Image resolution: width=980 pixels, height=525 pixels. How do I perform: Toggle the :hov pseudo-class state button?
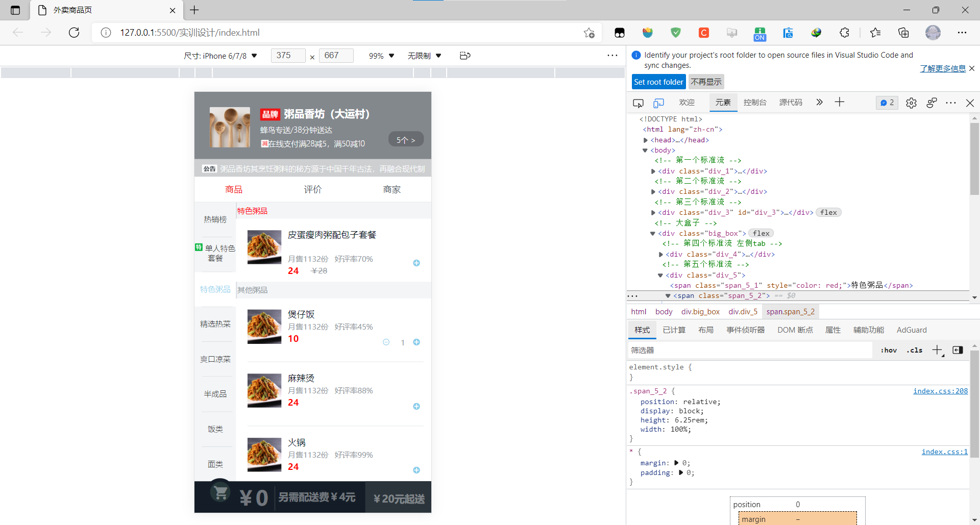[888, 350]
